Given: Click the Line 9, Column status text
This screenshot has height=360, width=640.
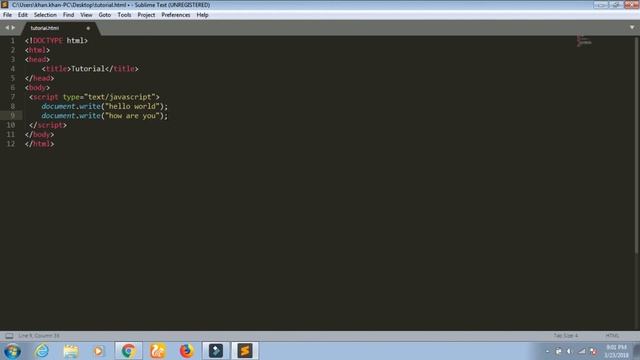Looking at the screenshot, I should (39, 336).
